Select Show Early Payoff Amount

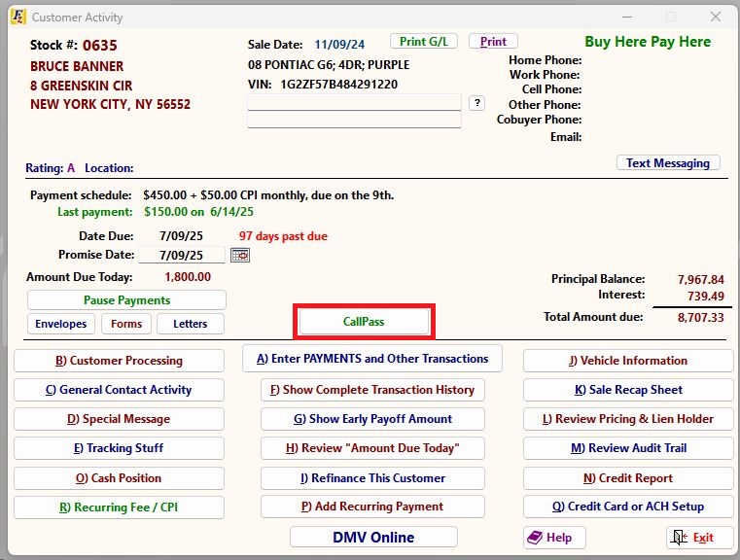(x=372, y=419)
